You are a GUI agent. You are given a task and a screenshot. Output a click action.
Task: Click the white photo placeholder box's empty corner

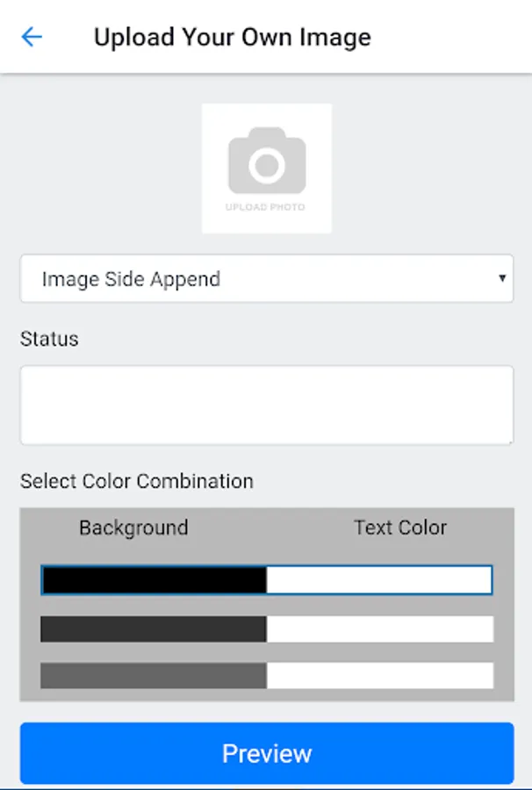tap(212, 114)
